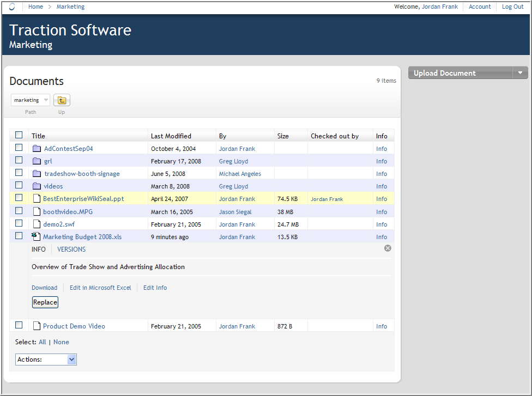Click the videos folder icon
Screen dimensions: 532x396
click(37, 186)
